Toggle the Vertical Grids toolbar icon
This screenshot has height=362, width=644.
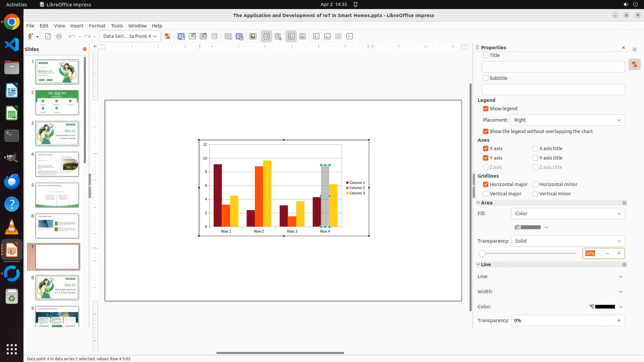pyautogui.click(x=303, y=36)
